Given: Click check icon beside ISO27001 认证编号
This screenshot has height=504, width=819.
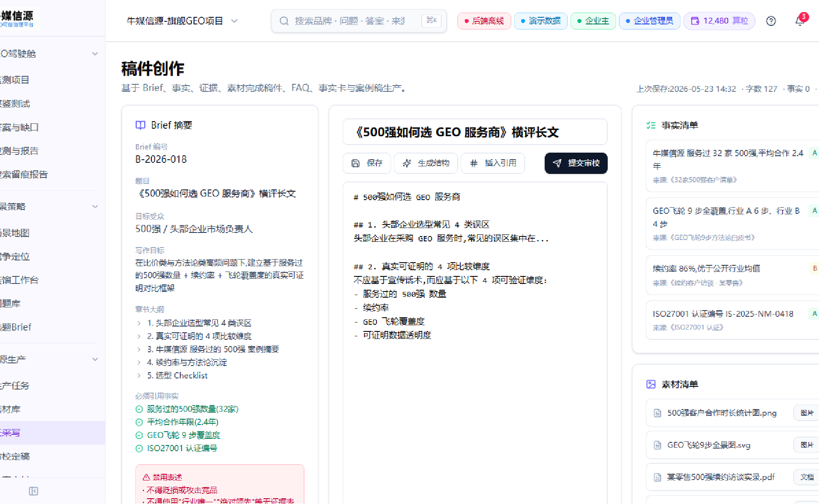Looking at the screenshot, I should tap(139, 449).
